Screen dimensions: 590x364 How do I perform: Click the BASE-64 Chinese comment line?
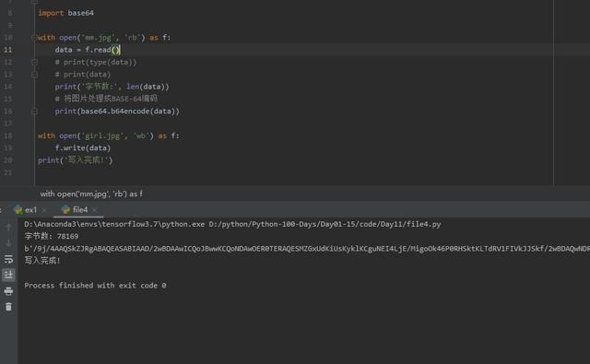click(x=106, y=99)
